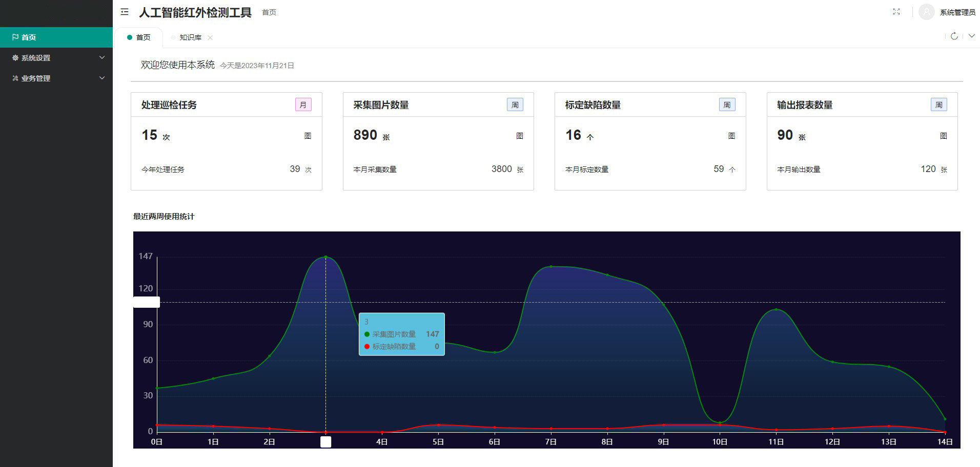
Task: Open chart icon in 处理巡检任务 card
Action: (308, 136)
